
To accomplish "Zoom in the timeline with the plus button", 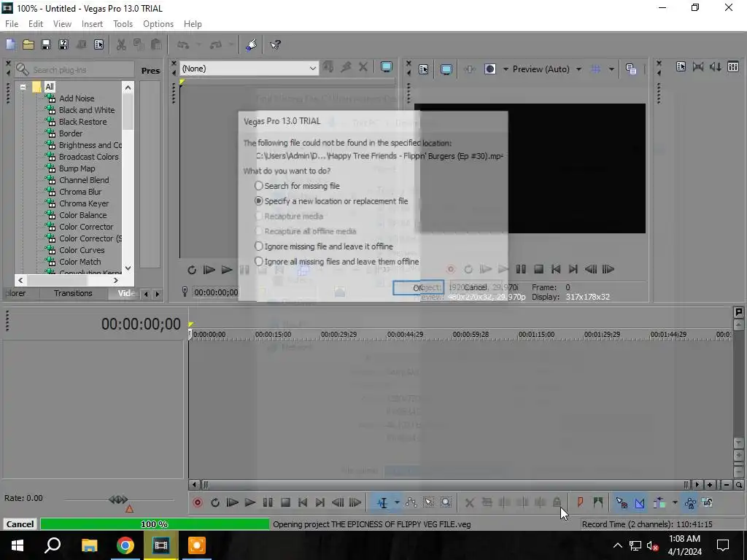I will [x=710, y=485].
